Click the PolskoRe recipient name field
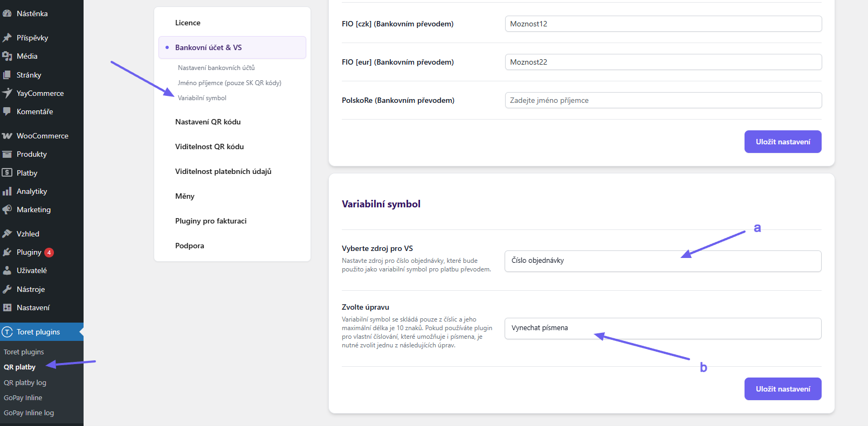 663,100
